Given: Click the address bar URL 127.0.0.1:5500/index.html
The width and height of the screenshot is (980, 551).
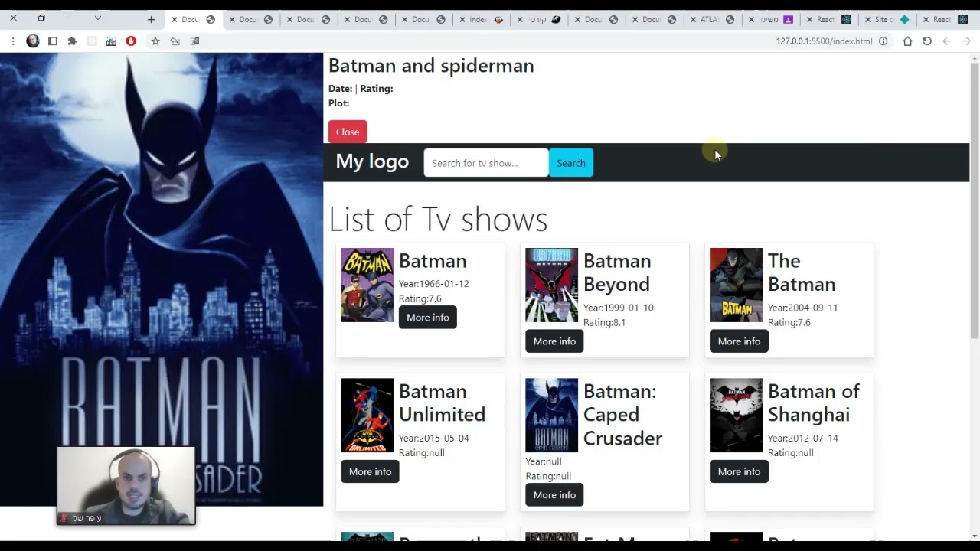Looking at the screenshot, I should [x=824, y=41].
